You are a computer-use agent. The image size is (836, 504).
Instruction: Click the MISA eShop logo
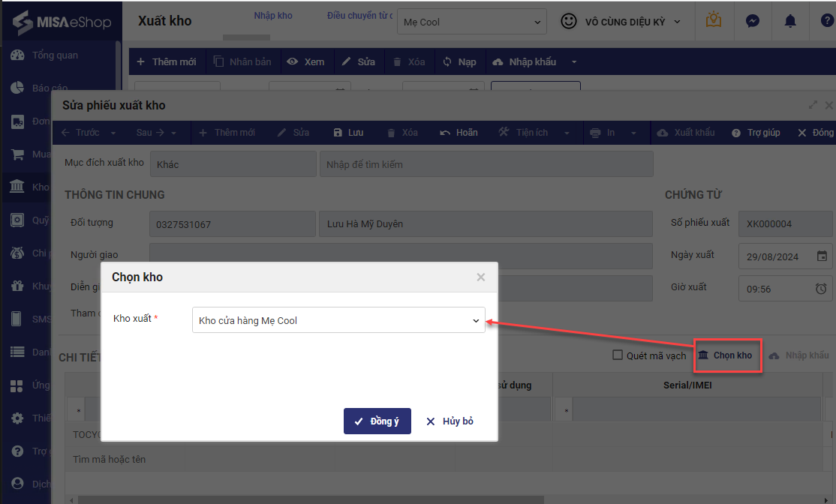click(x=62, y=22)
